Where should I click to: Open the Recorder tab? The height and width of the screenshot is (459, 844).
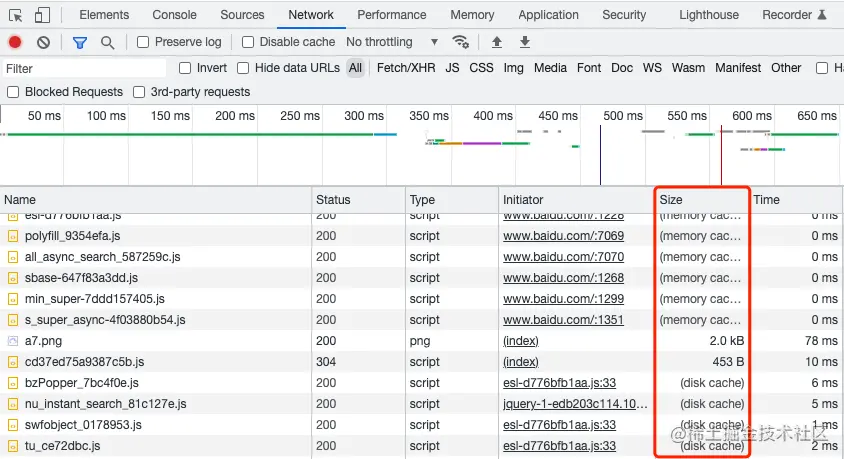pyautogui.click(x=794, y=15)
